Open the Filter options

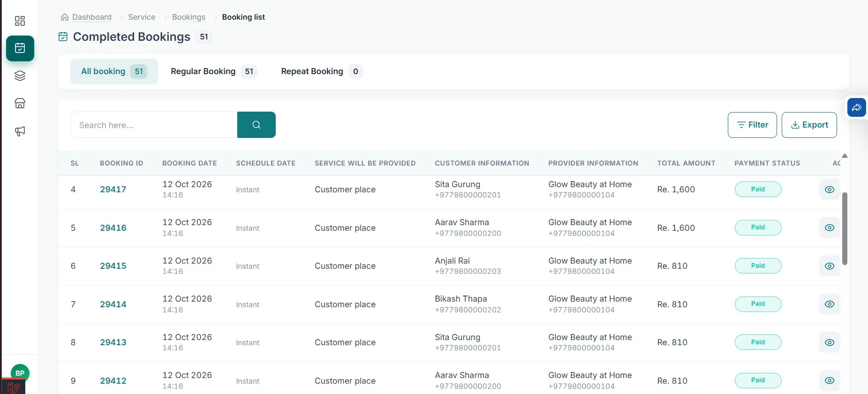[752, 125]
